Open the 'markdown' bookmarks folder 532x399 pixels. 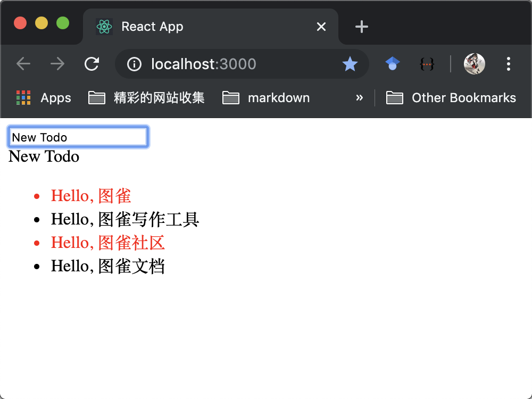tap(265, 97)
